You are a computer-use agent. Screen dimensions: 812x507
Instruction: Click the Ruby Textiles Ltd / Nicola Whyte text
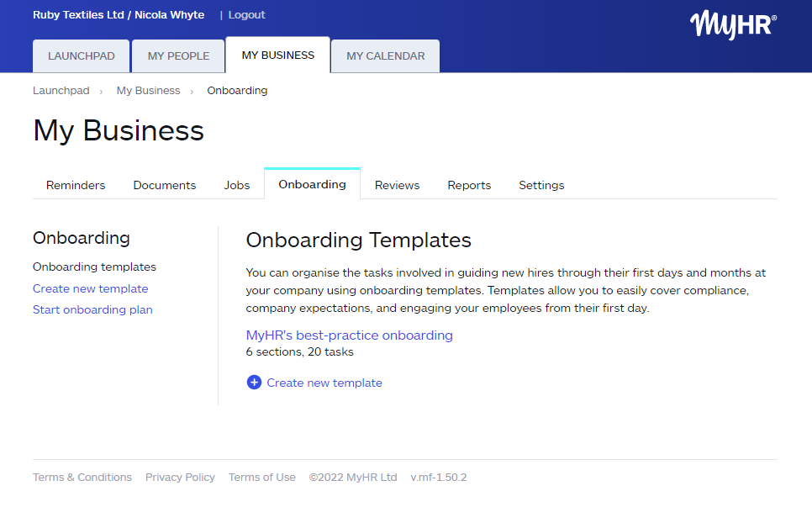119,15
